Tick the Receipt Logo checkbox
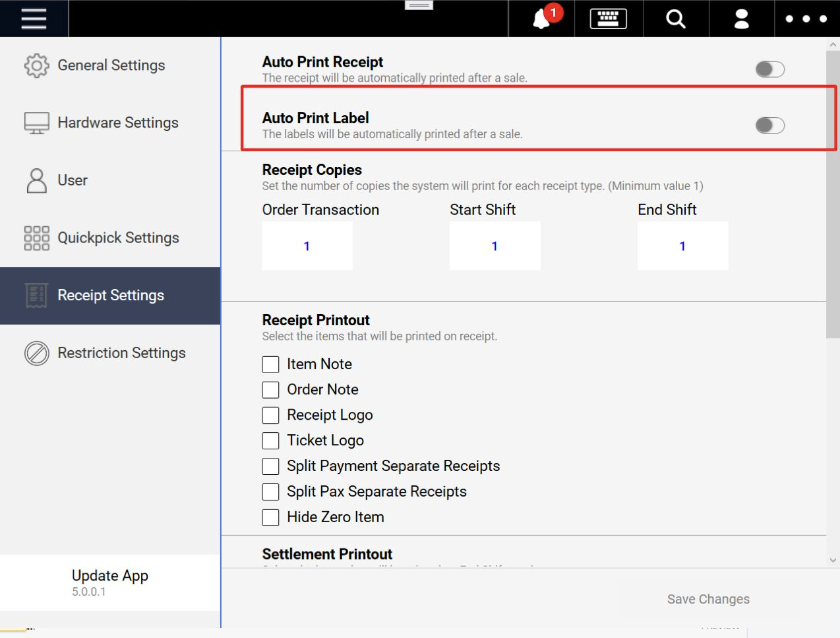This screenshot has width=840, height=638. coord(270,415)
